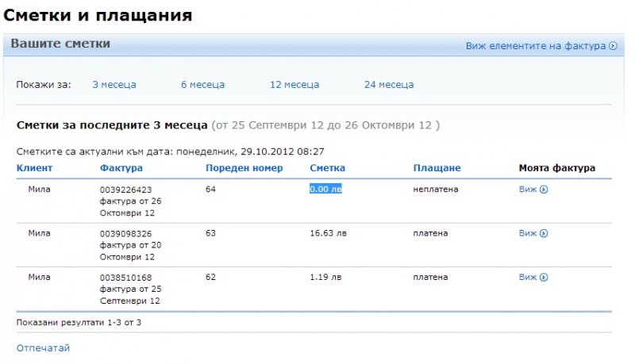
Task: Sort table by Фактура column
Action: (x=121, y=168)
